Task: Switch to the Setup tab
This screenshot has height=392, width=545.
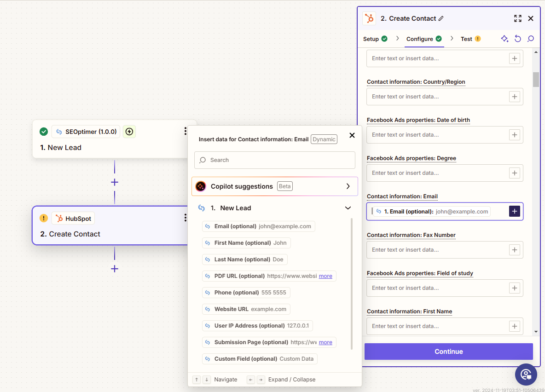Action: tap(371, 39)
